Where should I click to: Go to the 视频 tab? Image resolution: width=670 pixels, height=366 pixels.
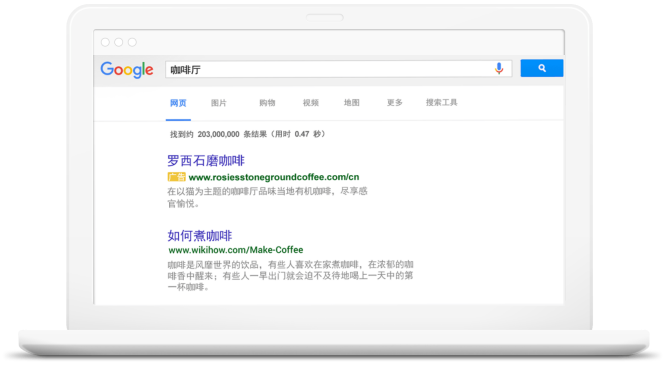click(311, 103)
